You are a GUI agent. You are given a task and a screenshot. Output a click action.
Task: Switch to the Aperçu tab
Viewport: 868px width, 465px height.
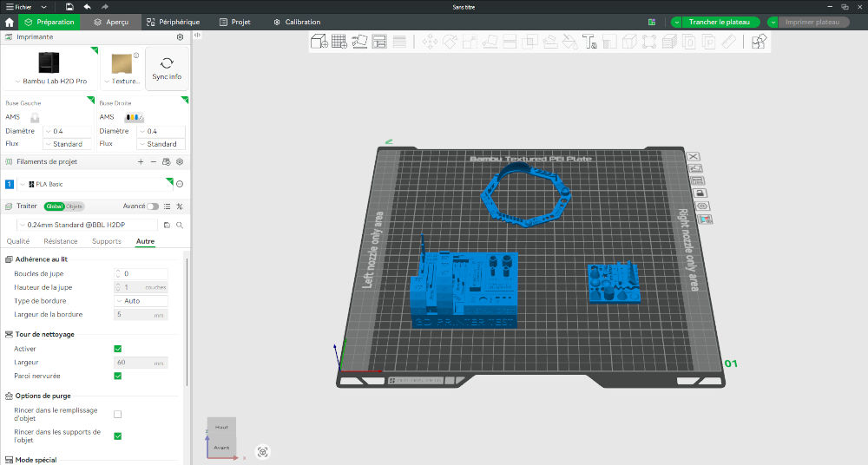click(x=111, y=23)
